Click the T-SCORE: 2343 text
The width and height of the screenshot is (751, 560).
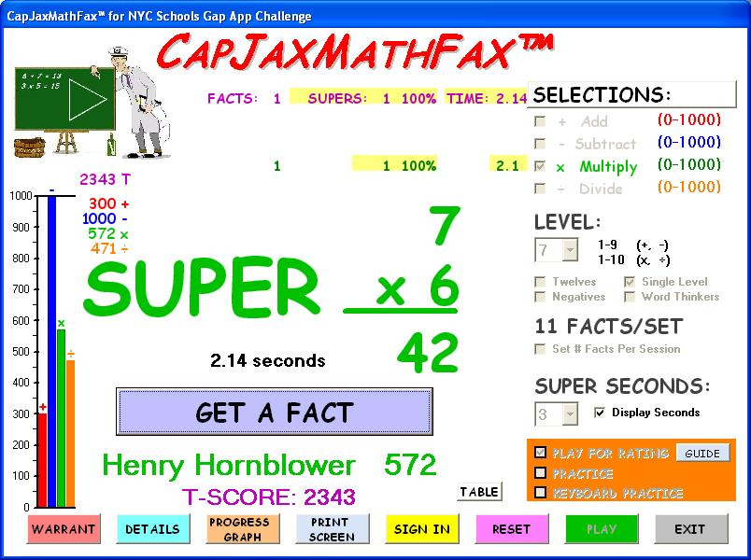pyautogui.click(x=269, y=497)
